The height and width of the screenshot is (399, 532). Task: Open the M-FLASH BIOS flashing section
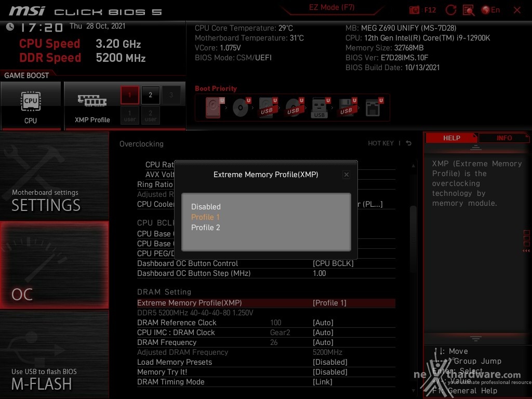[x=54, y=354]
